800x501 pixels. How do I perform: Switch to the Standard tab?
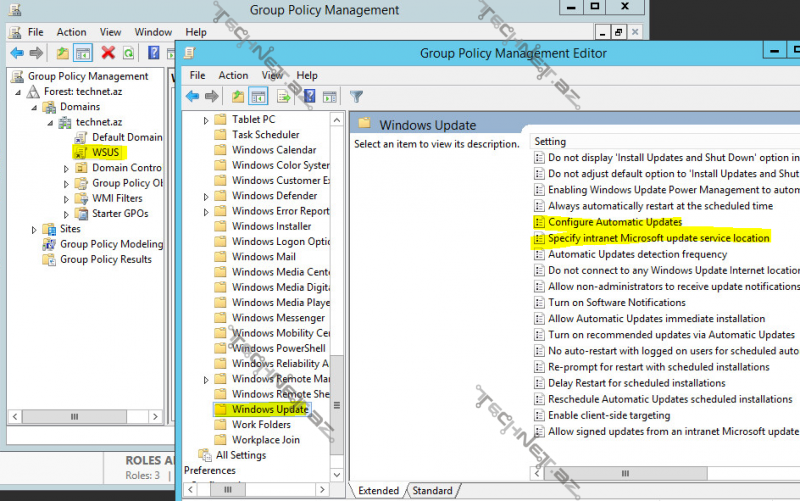(432, 491)
